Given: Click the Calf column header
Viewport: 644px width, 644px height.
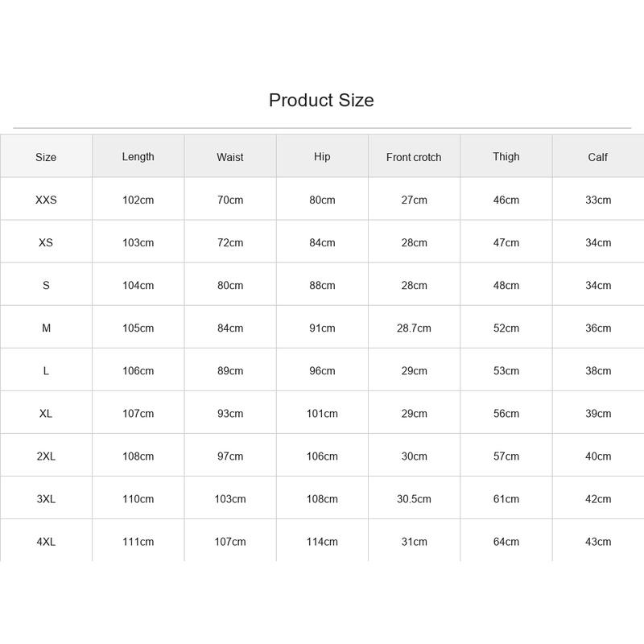Looking at the screenshot, I should [598, 157].
